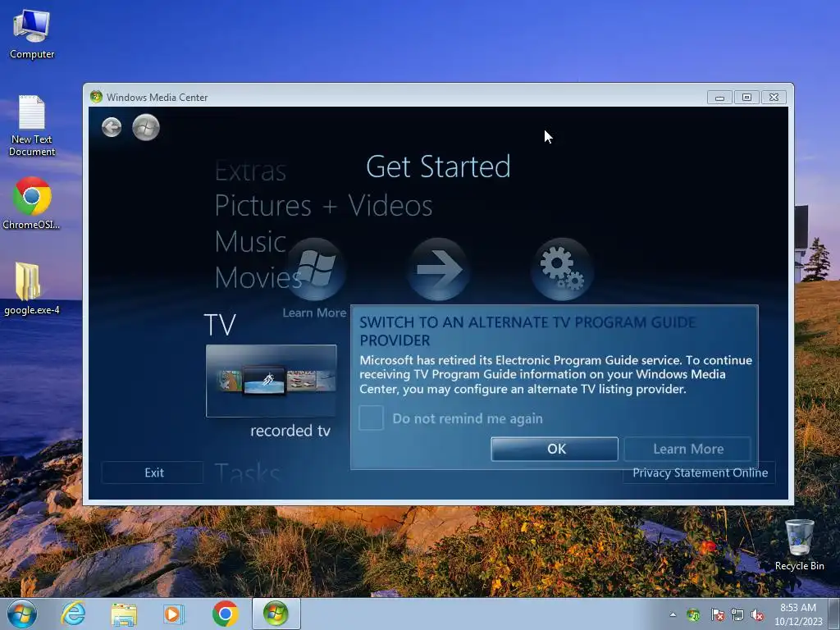The height and width of the screenshot is (630, 840).
Task: Open the recorded tv thumbnail
Action: 271,381
